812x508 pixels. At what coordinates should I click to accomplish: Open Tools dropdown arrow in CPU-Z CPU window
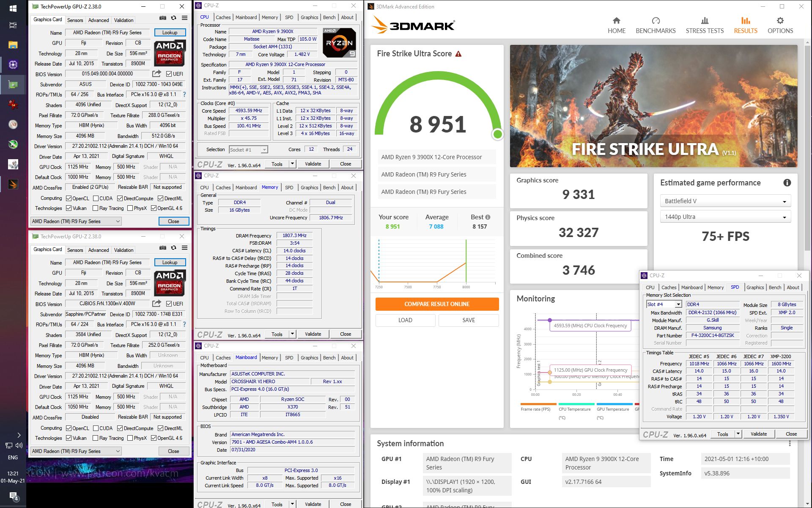292,164
